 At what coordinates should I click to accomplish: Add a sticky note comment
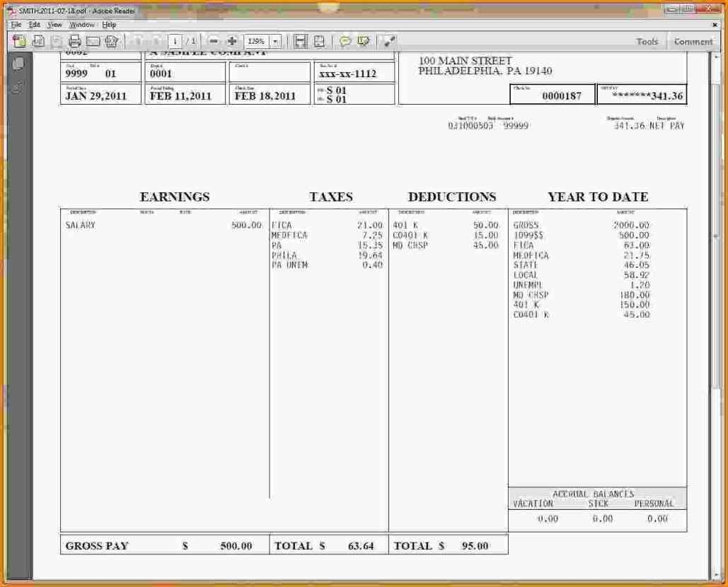345,40
